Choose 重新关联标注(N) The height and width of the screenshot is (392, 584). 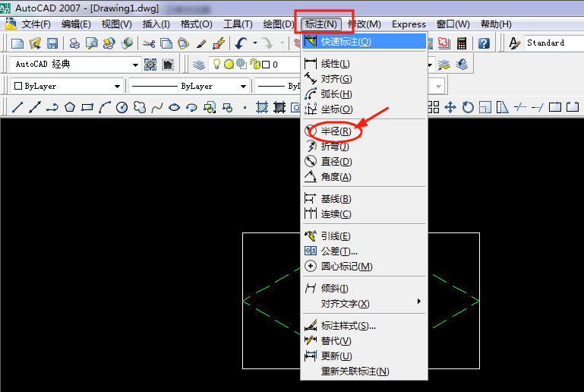point(364,371)
